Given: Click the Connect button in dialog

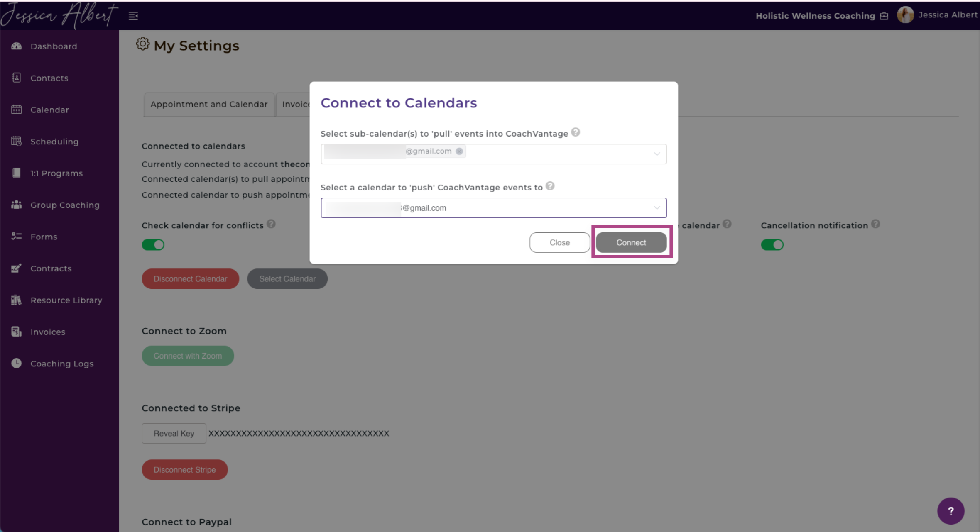Looking at the screenshot, I should pyautogui.click(x=631, y=242).
